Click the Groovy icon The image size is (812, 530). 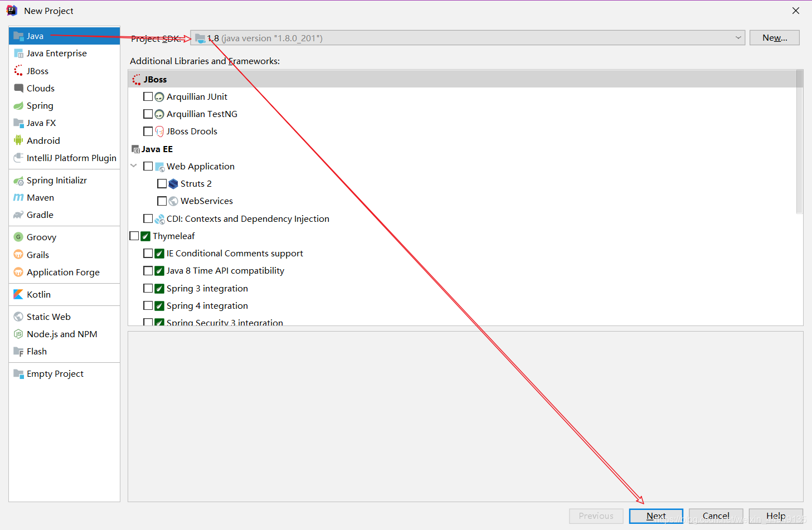(18, 237)
